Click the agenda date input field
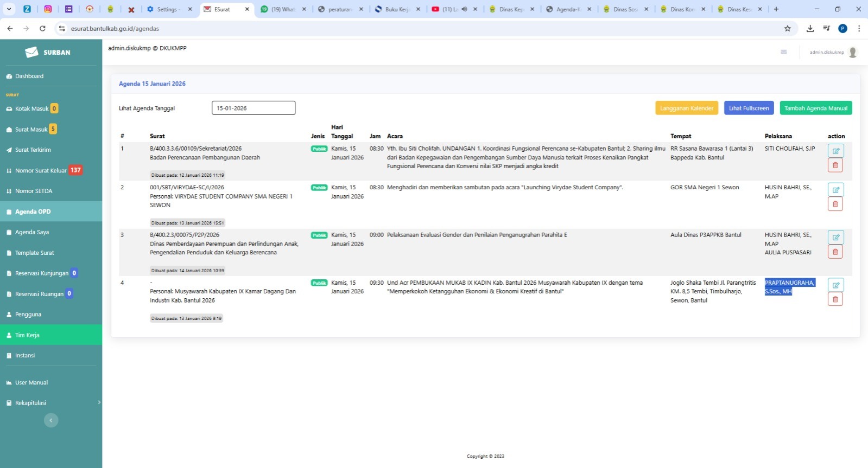The width and height of the screenshot is (868, 468). (x=253, y=108)
